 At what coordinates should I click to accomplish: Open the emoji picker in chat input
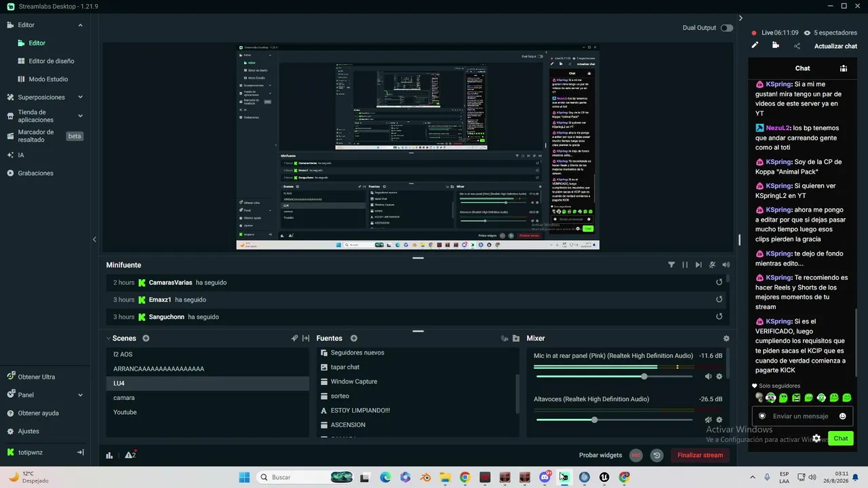point(843,416)
